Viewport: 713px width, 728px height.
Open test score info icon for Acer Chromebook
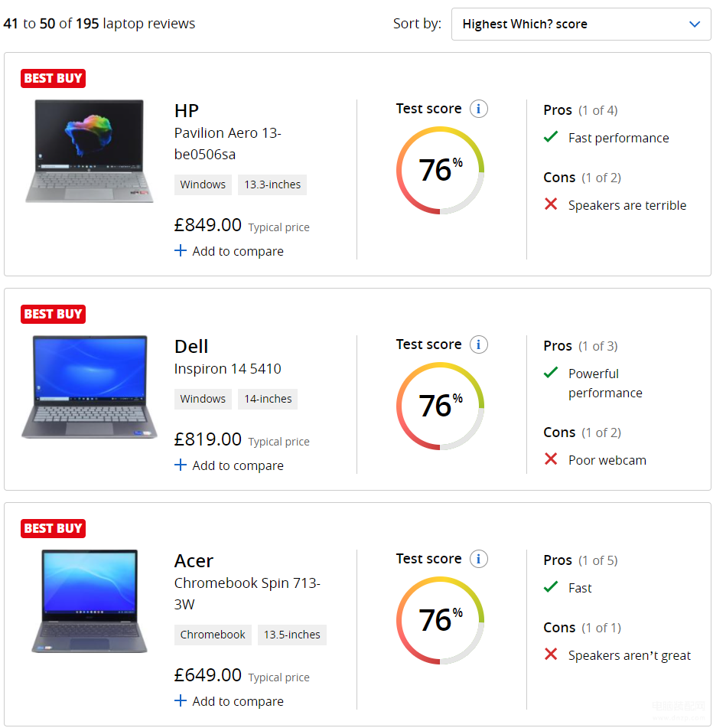(478, 559)
